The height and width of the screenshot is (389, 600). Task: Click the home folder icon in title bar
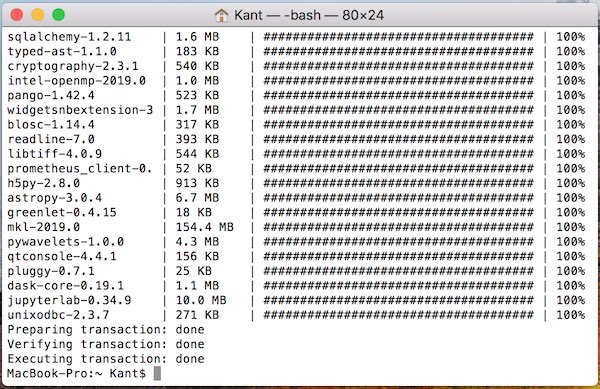[221, 15]
